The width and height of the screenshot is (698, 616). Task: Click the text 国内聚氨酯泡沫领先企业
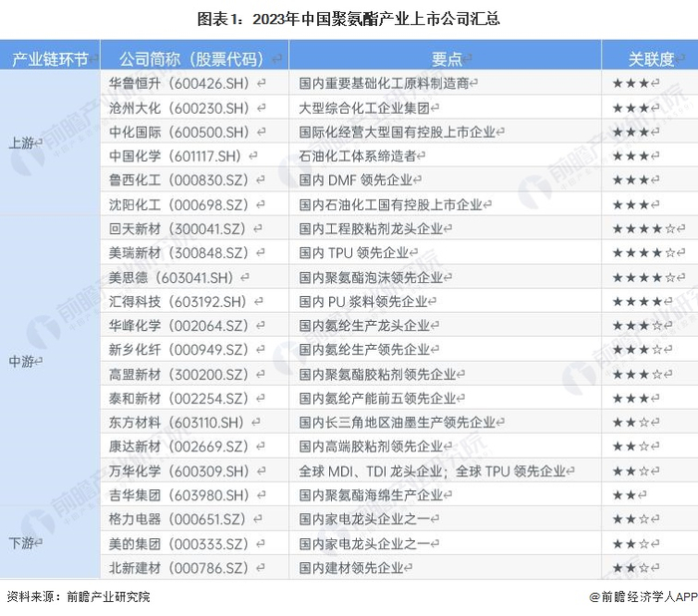(371, 277)
